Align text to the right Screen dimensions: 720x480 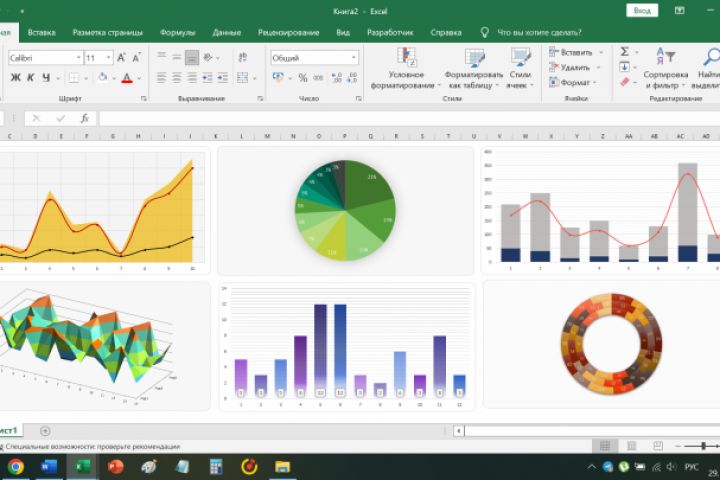click(x=192, y=78)
